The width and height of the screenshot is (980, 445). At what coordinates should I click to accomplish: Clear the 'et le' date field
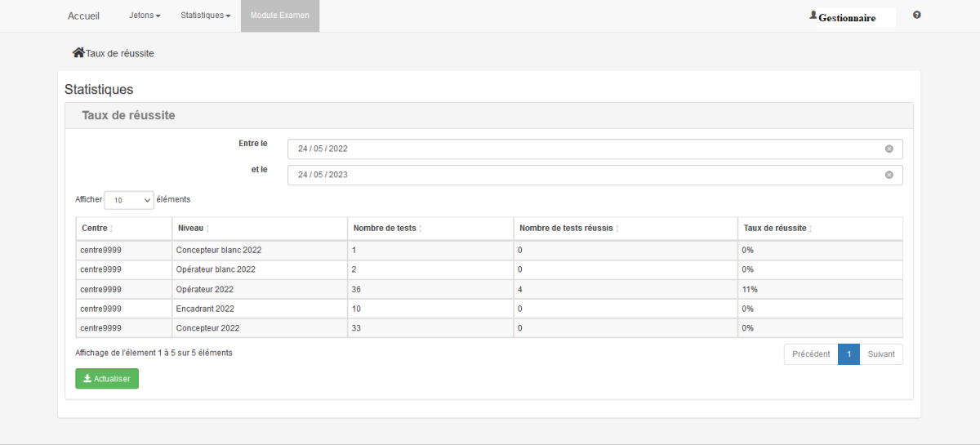889,175
